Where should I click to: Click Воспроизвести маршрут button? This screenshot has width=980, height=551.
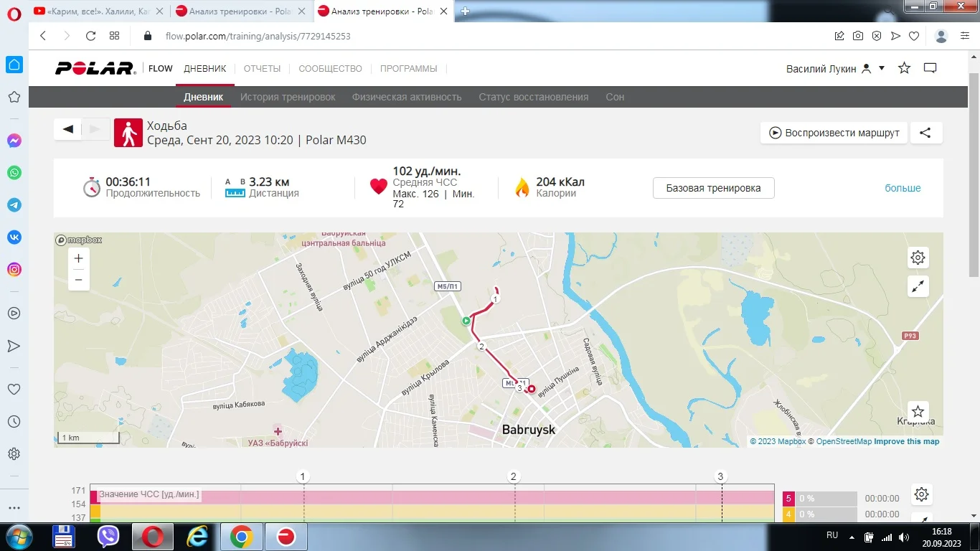[834, 133]
